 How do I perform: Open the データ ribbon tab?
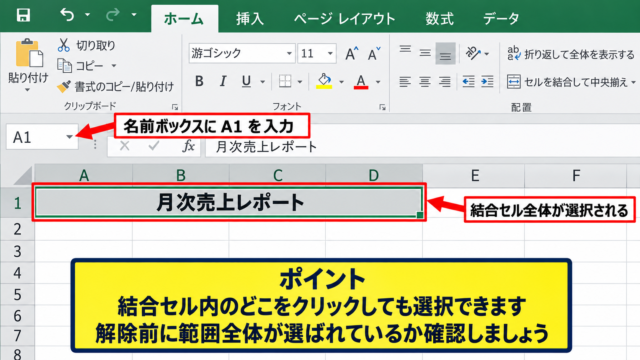pyautogui.click(x=501, y=19)
